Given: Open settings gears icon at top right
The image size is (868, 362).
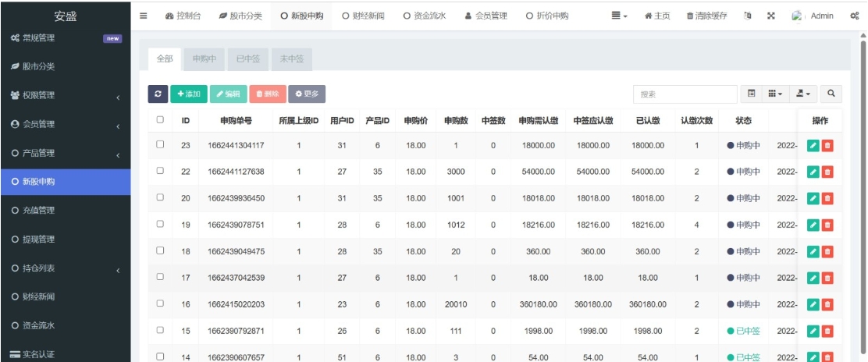Looking at the screenshot, I should (854, 16).
